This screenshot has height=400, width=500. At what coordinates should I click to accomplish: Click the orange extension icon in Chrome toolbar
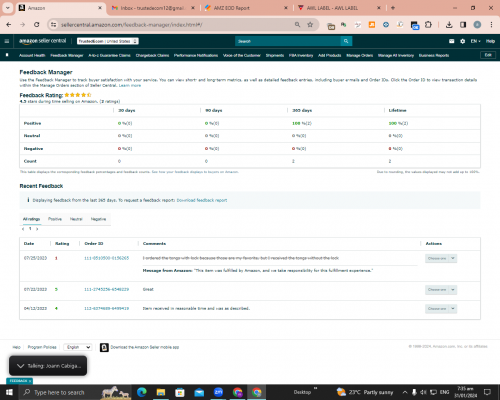point(372,24)
